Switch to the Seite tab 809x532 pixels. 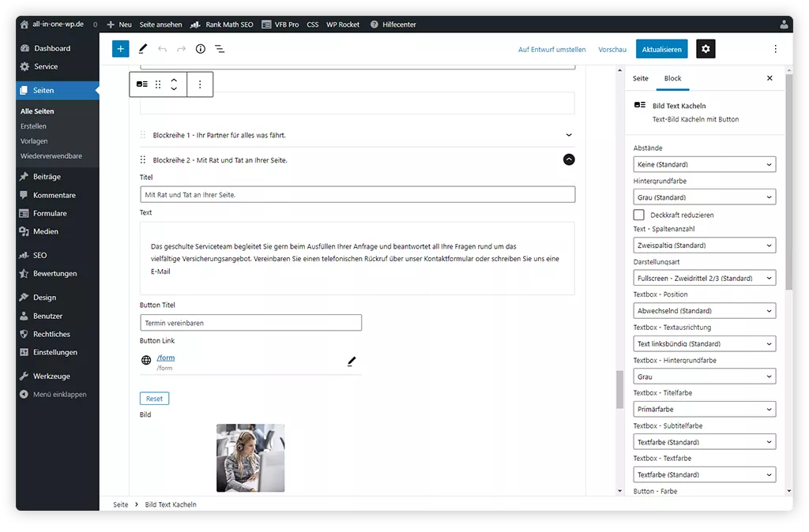[640, 79]
